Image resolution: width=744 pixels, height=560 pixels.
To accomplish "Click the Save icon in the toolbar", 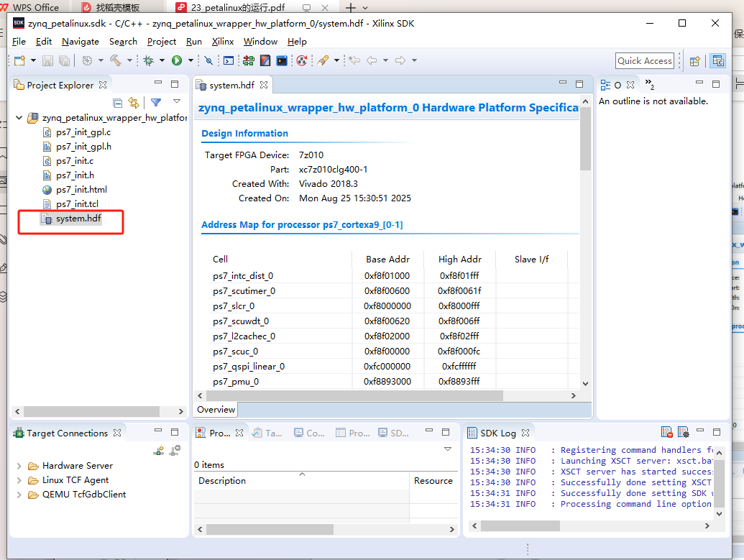I will click(x=47, y=60).
